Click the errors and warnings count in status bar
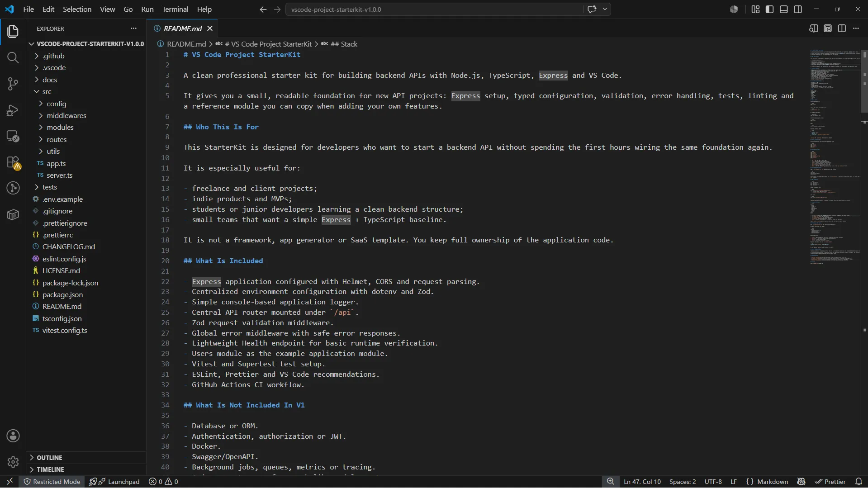 [x=163, y=482]
